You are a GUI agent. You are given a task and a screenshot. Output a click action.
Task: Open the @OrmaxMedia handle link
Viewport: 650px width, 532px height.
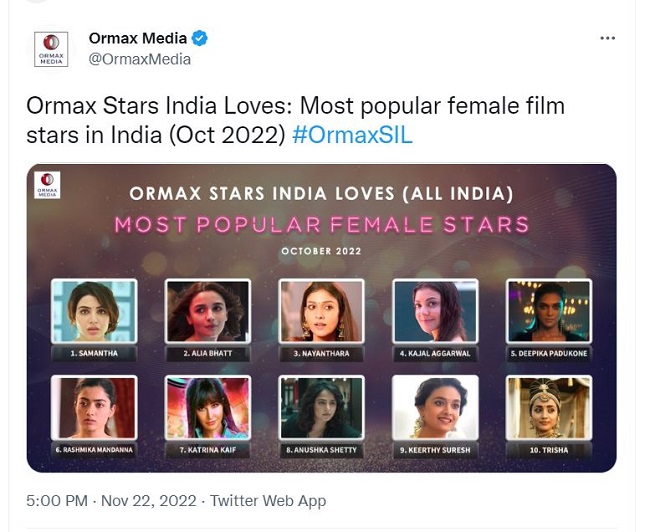140,59
